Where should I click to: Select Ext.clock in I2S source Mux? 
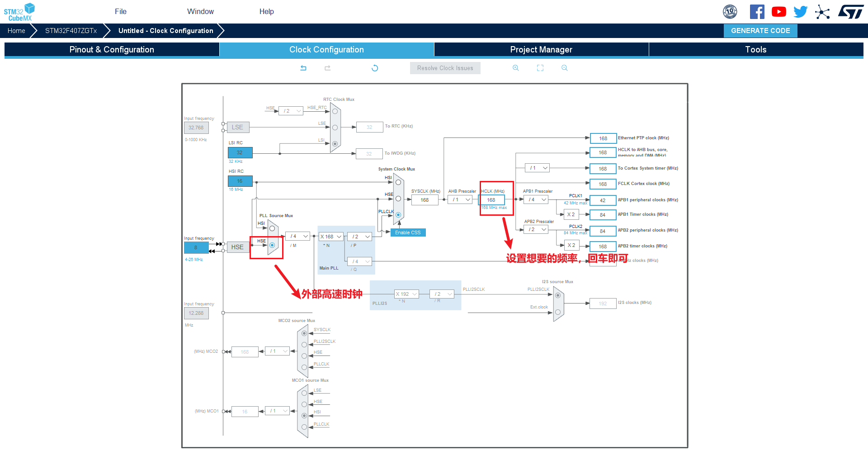pos(558,312)
